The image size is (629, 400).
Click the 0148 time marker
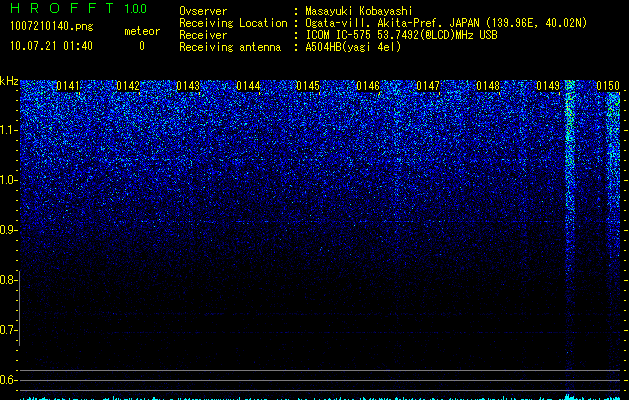488,86
